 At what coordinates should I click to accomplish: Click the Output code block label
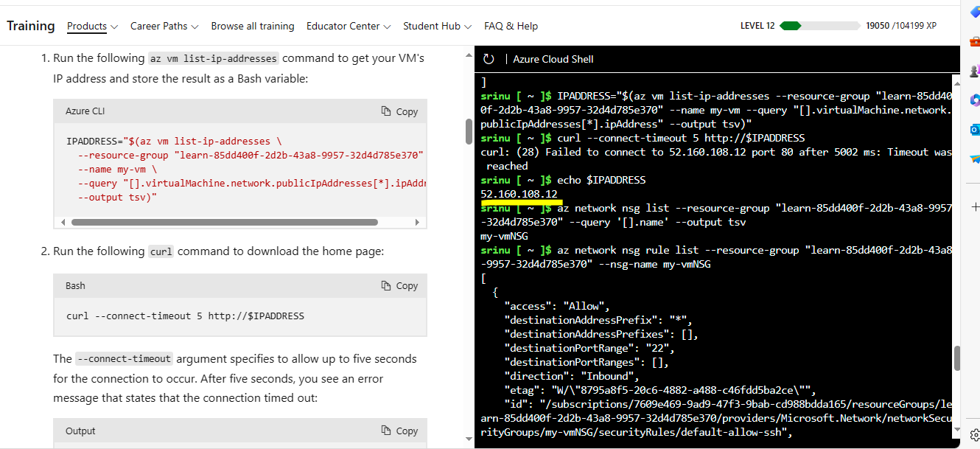click(x=80, y=431)
